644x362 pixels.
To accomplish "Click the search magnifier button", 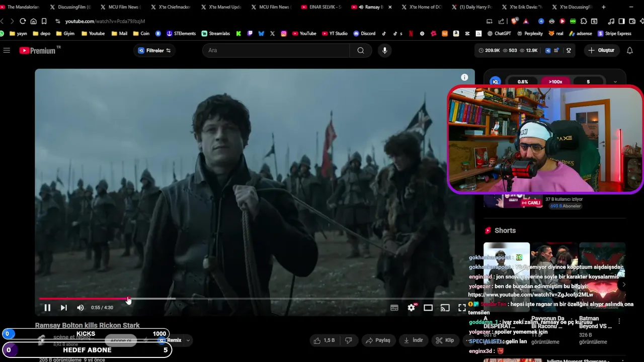I will [361, 50].
